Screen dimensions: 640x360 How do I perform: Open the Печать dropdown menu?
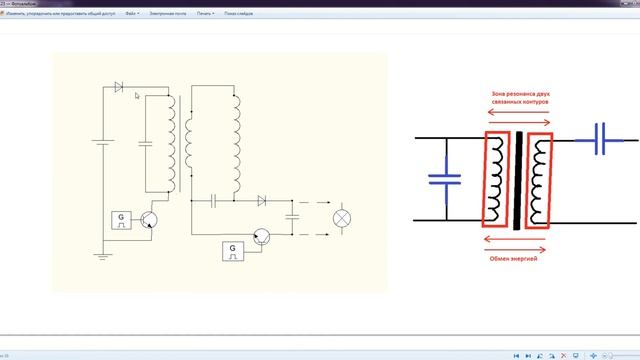click(x=205, y=13)
